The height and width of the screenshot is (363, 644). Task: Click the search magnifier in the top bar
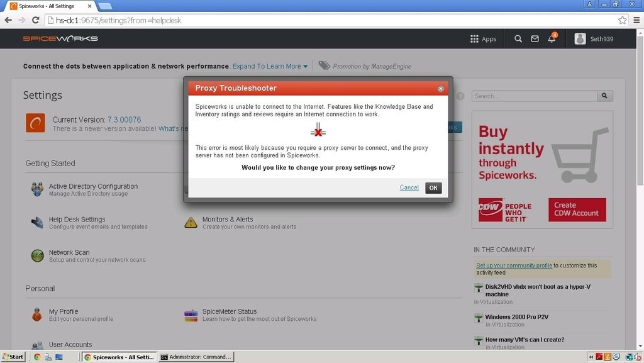[x=518, y=38]
